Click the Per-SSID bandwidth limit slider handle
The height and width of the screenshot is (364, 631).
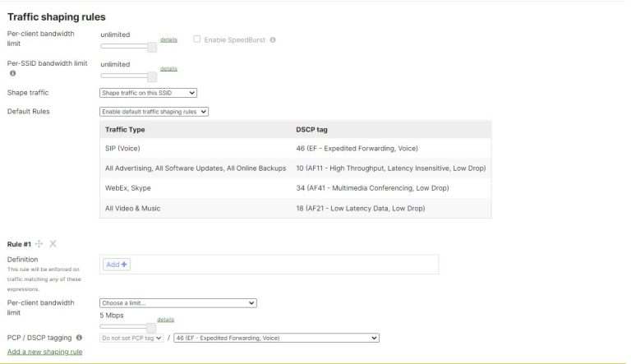pyautogui.click(x=152, y=77)
